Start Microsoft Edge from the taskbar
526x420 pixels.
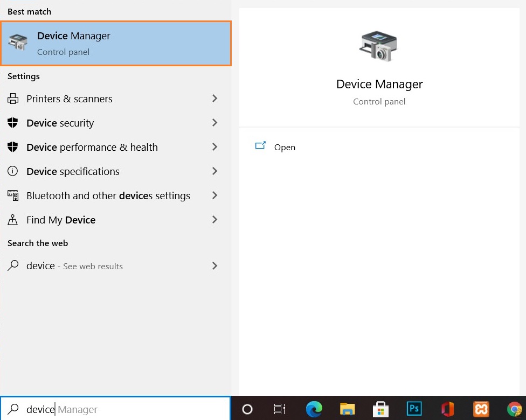(314, 409)
